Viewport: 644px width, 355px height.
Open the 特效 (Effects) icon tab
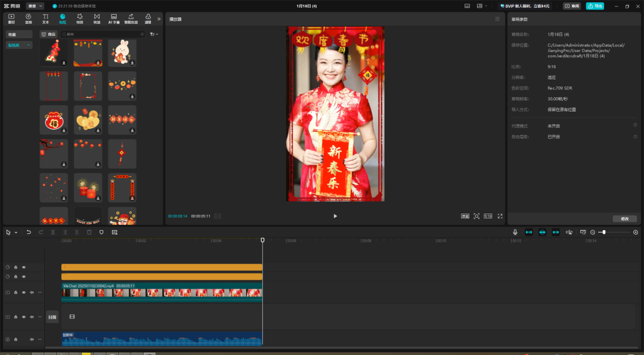[79, 18]
